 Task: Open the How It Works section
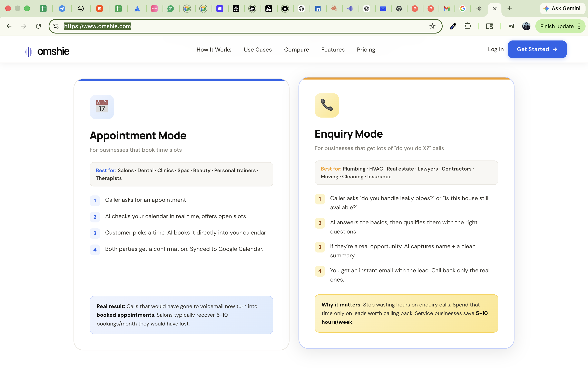point(214,50)
